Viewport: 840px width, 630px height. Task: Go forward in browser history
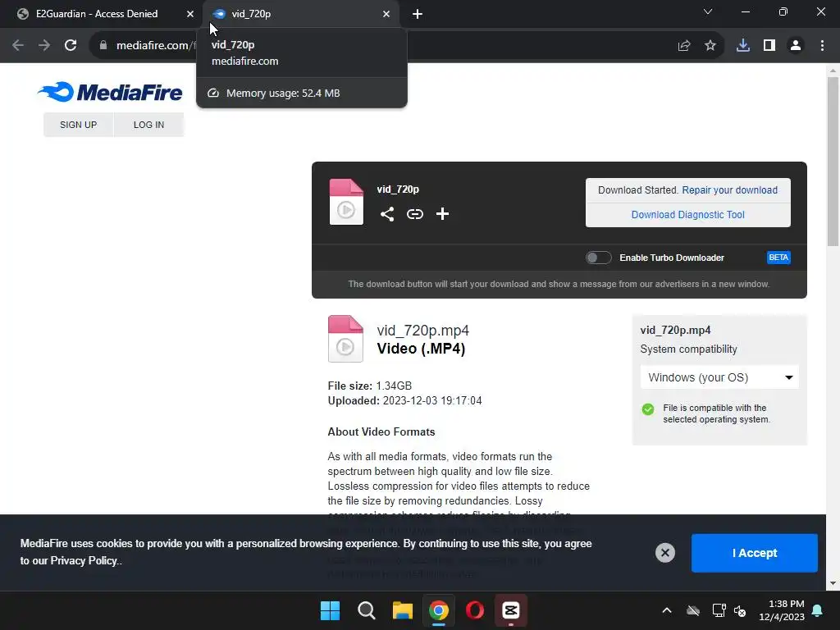(44, 46)
